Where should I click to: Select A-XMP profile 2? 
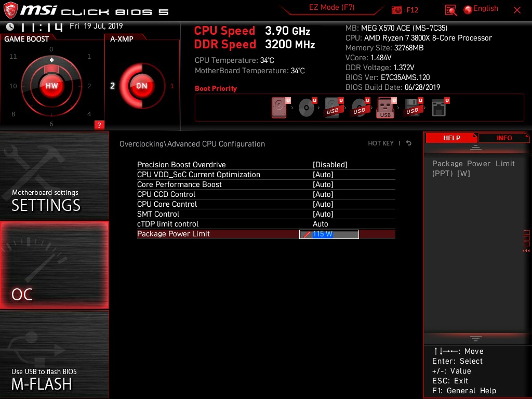coord(112,86)
